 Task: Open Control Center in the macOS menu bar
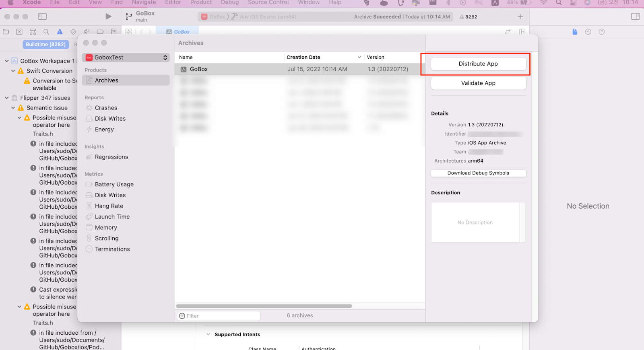(573, 2)
